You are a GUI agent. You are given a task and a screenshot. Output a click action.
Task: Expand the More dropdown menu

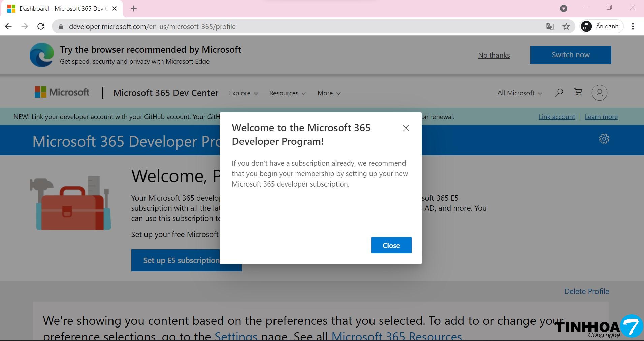coord(329,93)
